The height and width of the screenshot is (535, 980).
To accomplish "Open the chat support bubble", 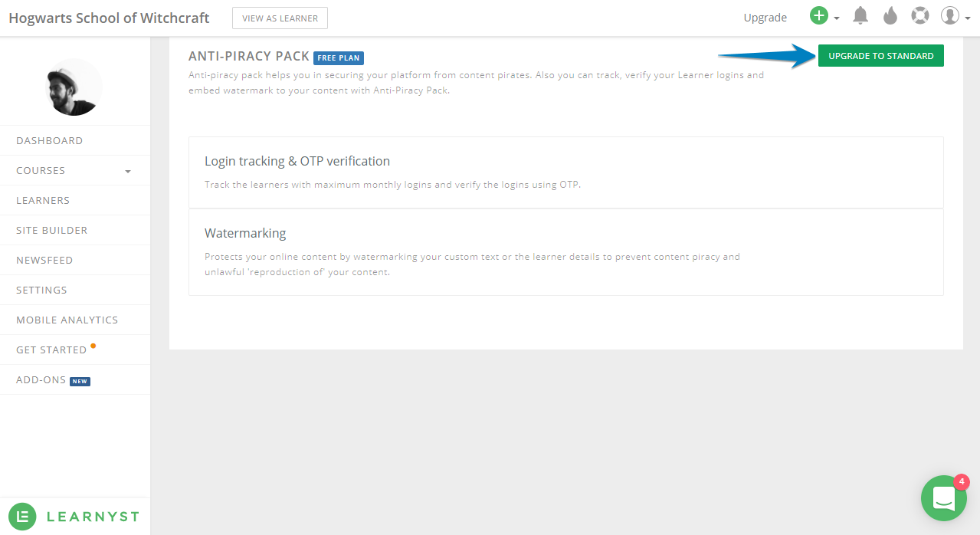I will click(x=944, y=498).
